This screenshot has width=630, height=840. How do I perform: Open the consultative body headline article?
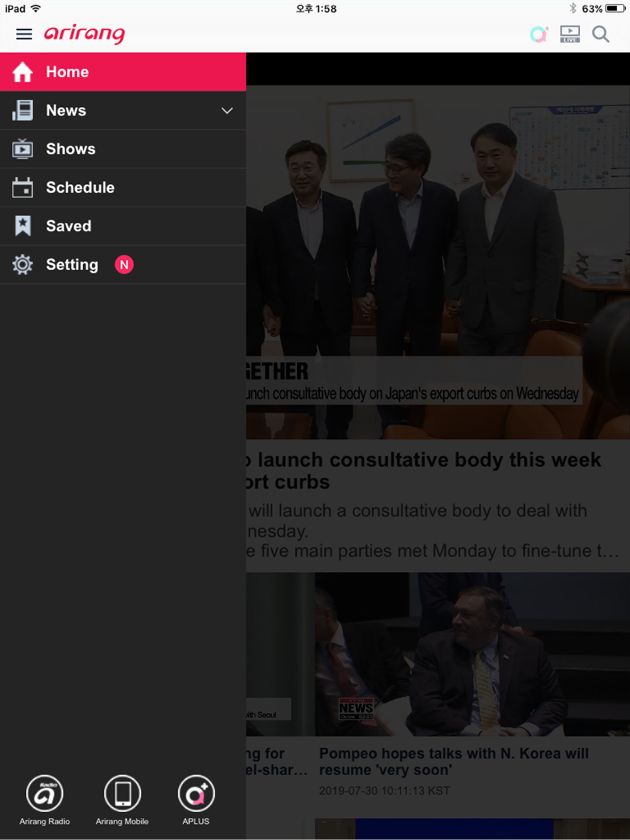(x=428, y=470)
